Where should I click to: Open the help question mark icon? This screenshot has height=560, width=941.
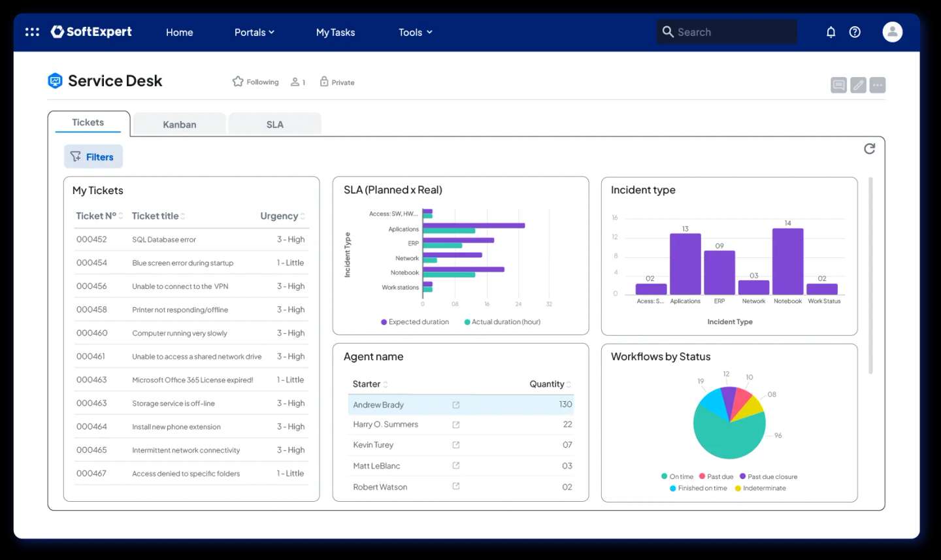tap(855, 31)
